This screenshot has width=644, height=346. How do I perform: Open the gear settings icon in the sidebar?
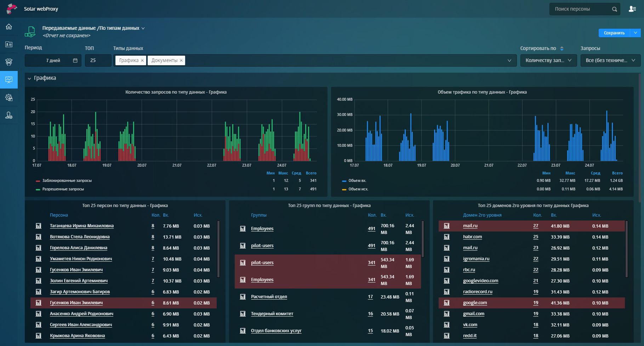[9, 97]
